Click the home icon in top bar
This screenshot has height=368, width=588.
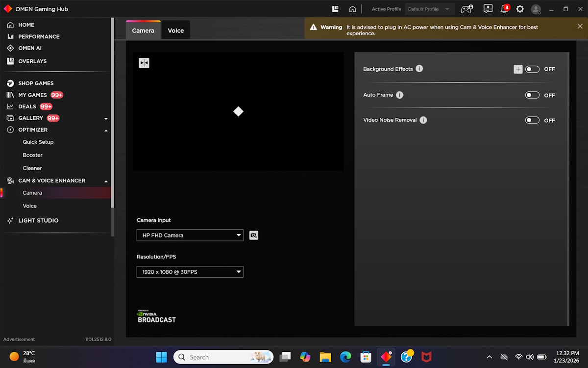pos(352,9)
